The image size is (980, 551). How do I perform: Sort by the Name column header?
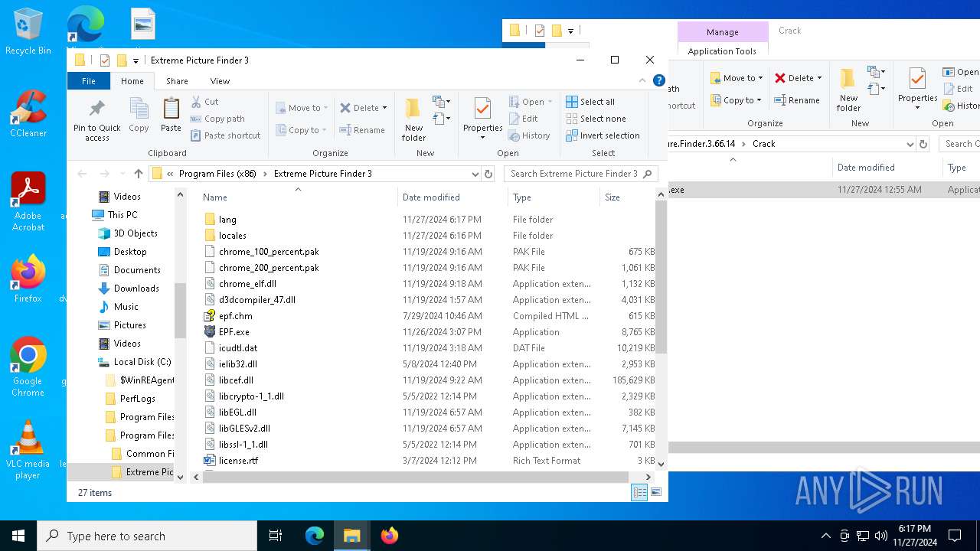click(298, 197)
